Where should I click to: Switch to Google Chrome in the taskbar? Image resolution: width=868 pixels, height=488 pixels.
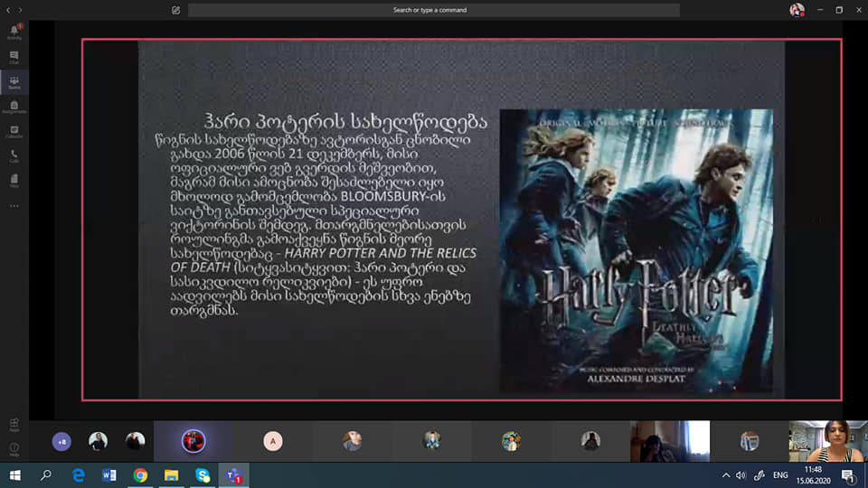(140, 475)
